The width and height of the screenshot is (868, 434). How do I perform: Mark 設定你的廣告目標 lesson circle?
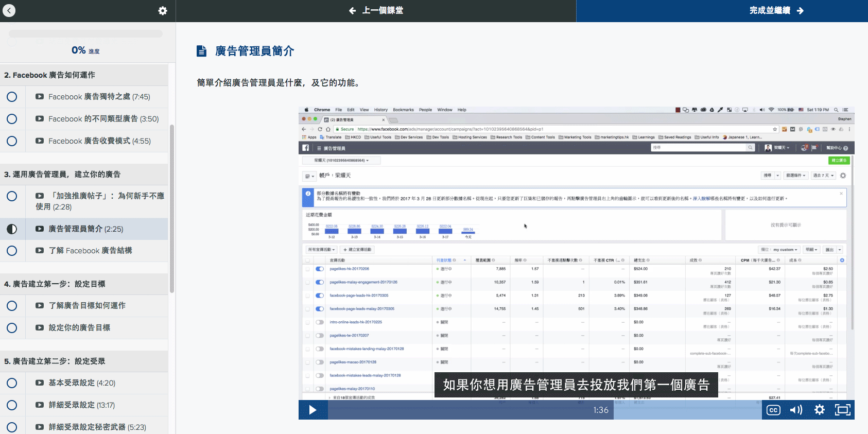(12, 328)
